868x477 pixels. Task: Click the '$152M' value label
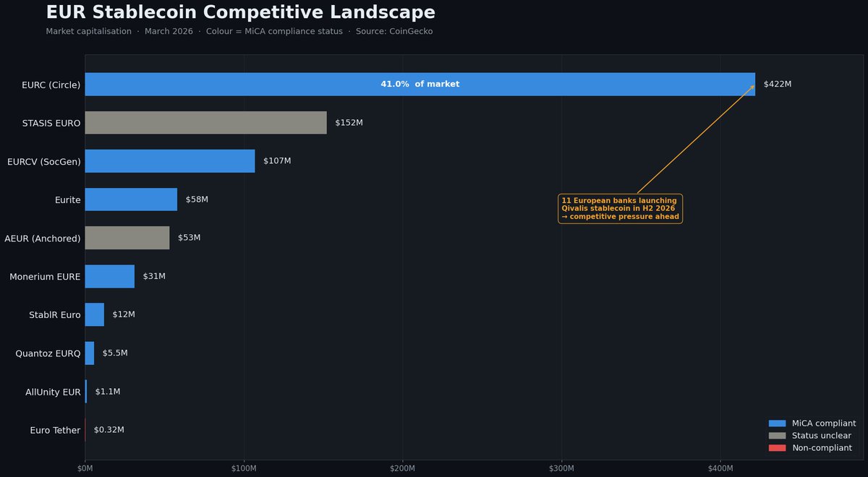349,123
